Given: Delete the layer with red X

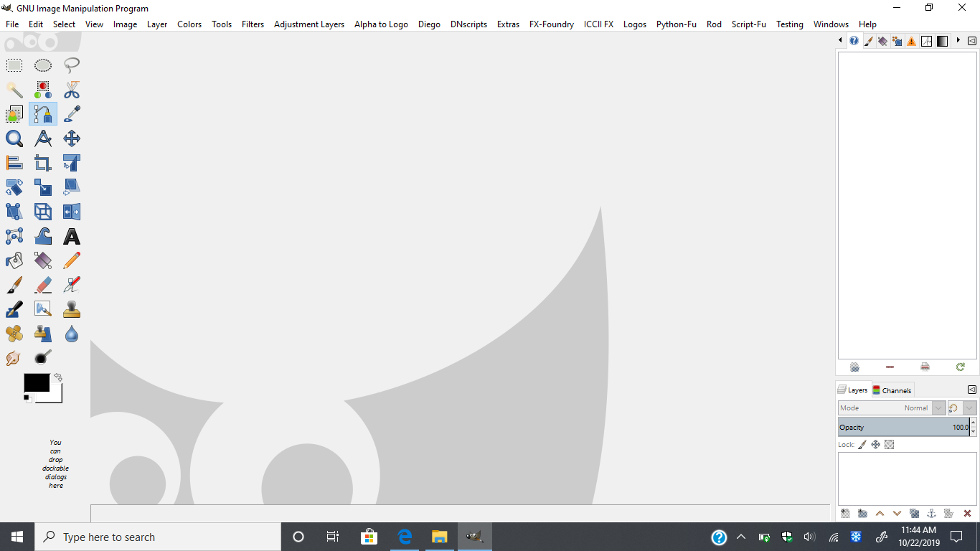Looking at the screenshot, I should point(967,514).
